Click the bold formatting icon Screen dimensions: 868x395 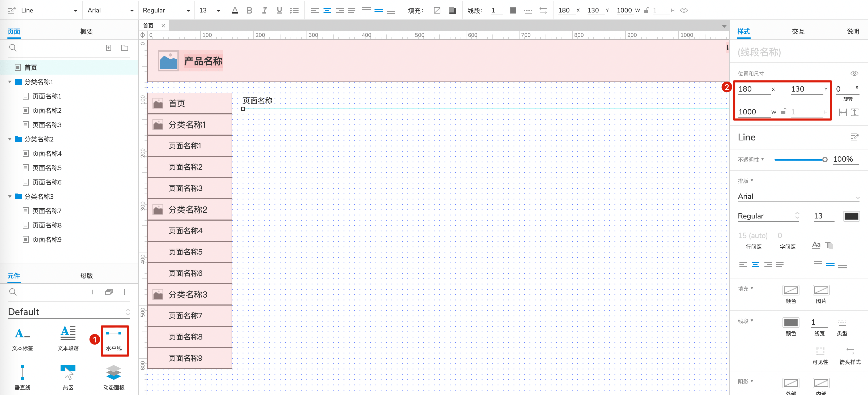249,10
